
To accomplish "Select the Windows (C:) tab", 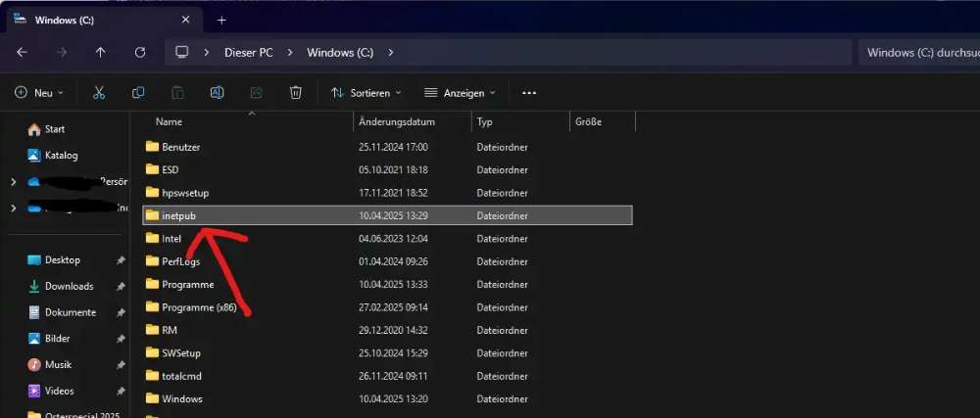I will [x=104, y=20].
